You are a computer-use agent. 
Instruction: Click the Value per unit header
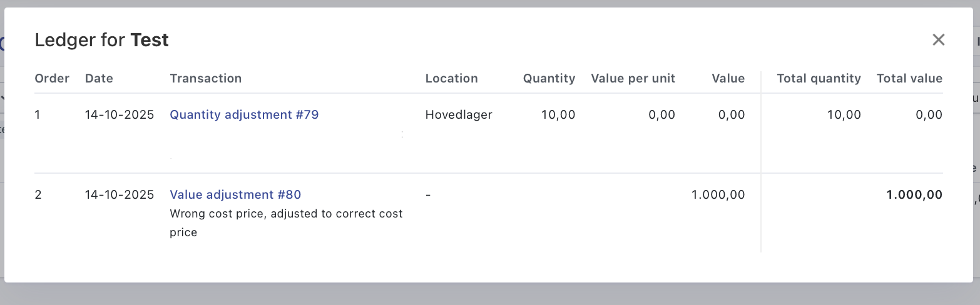coord(633,79)
